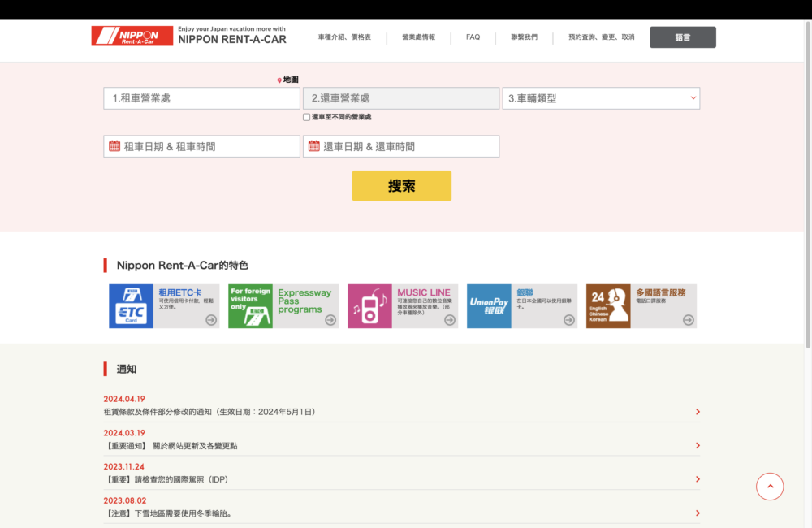
Task: Expand the 3.車輛類型 dropdown
Action: pos(601,98)
